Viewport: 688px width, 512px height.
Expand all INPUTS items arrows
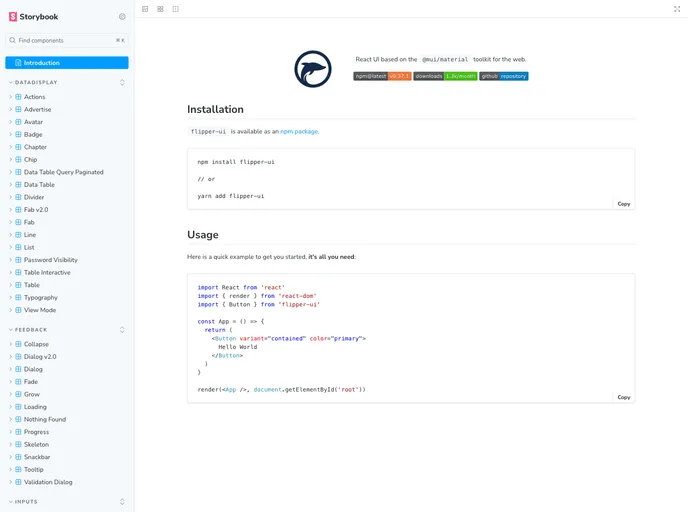pos(122,501)
